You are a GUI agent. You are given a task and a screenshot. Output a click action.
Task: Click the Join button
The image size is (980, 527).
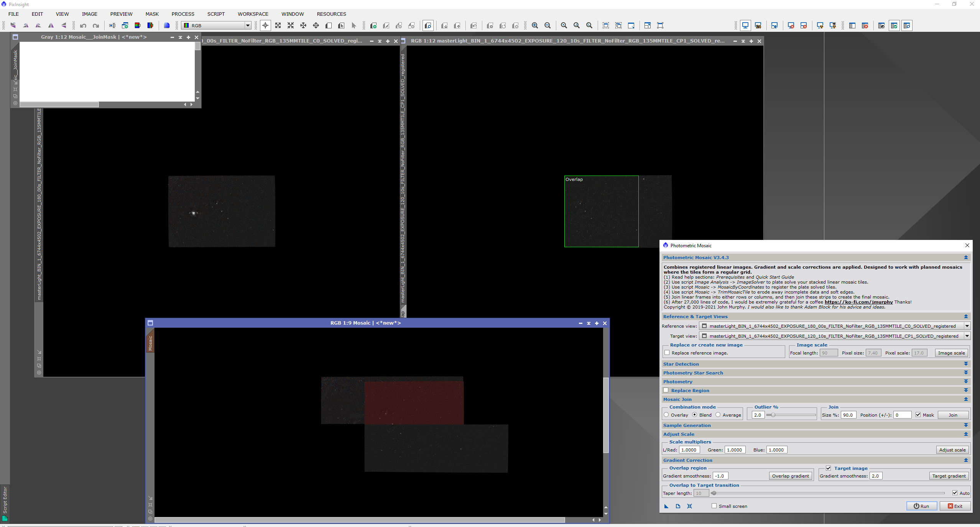(953, 415)
